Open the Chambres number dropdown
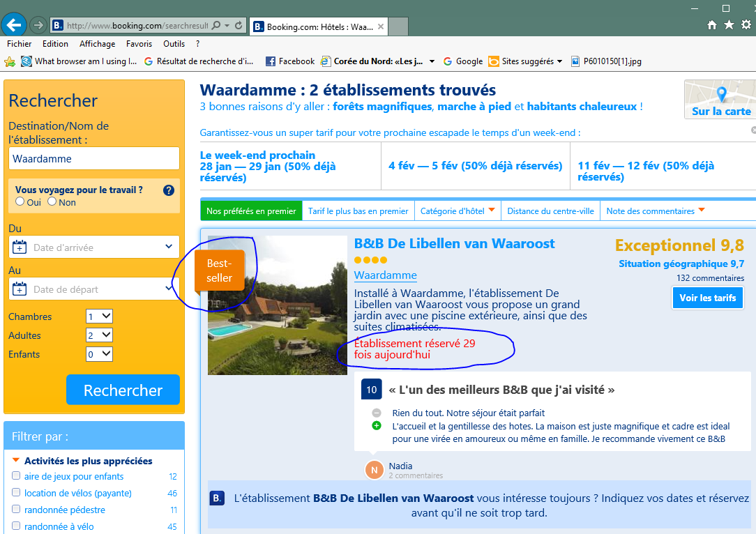This screenshot has height=534, width=756. tap(99, 316)
